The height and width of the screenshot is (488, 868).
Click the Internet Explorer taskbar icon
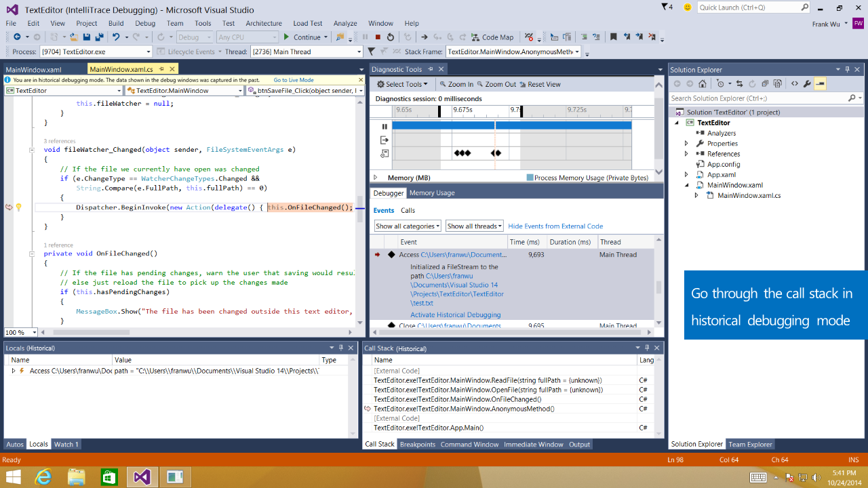coord(43,477)
